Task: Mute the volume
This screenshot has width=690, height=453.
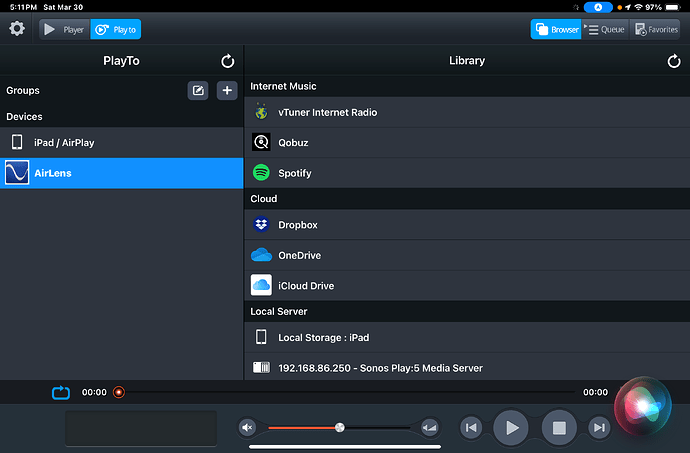Action: [247, 427]
